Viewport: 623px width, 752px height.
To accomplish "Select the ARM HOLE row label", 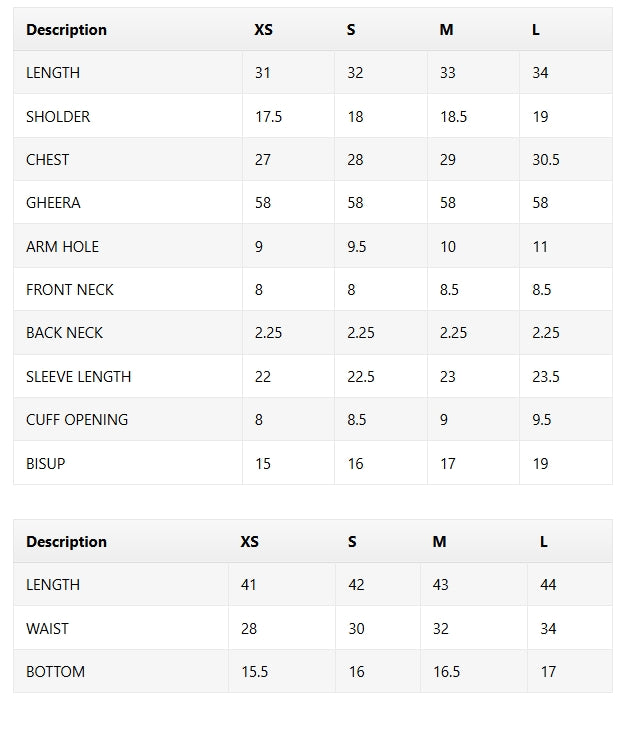I will coord(62,247).
